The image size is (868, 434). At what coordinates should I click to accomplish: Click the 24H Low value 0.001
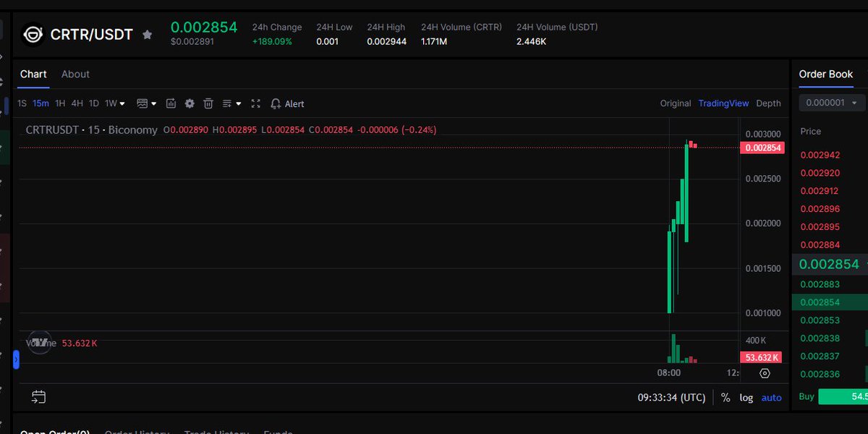click(x=327, y=42)
